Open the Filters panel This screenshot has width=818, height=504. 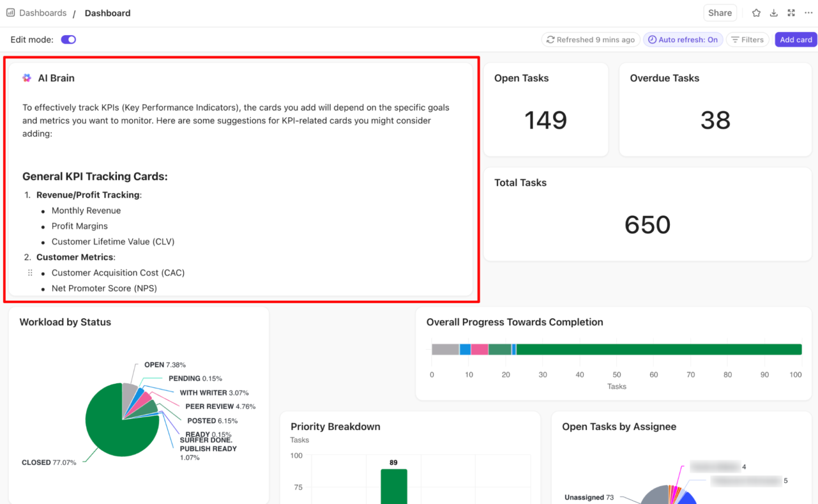tap(747, 39)
